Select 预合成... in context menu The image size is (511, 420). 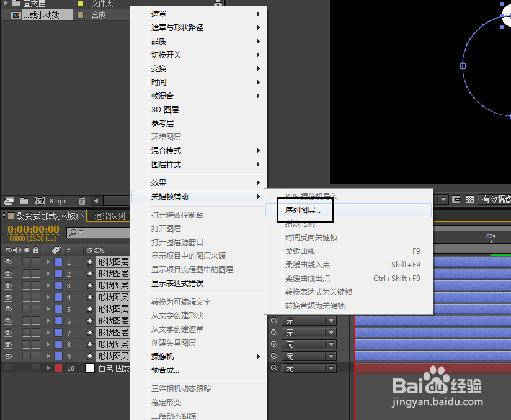coord(198,370)
